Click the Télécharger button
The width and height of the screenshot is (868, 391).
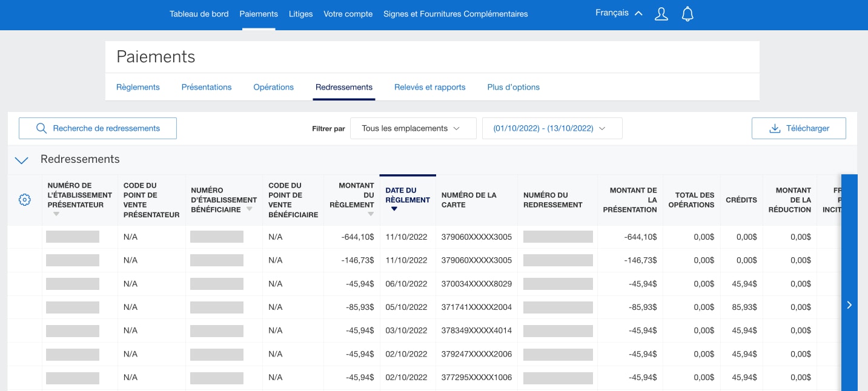[798, 128]
